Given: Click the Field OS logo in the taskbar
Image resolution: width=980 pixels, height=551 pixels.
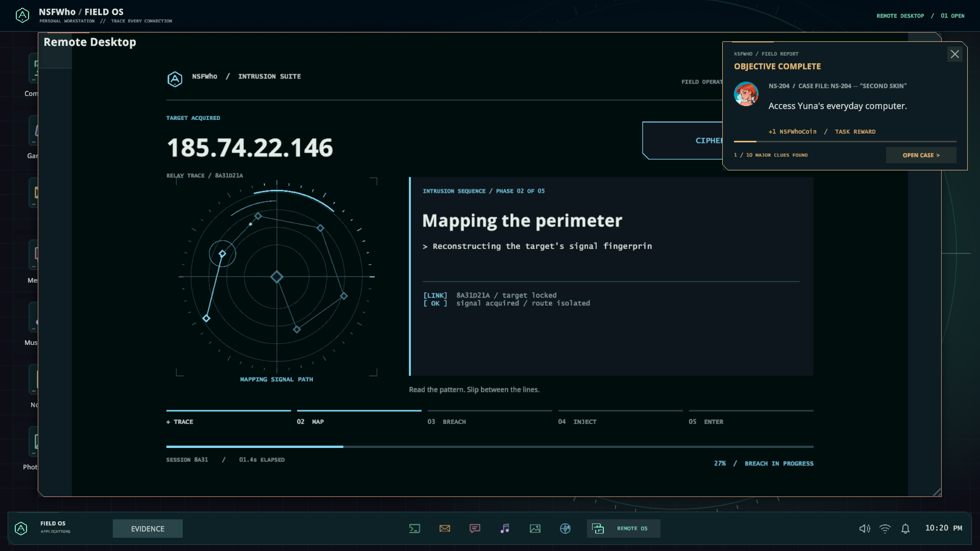Looking at the screenshot, I should (x=21, y=528).
